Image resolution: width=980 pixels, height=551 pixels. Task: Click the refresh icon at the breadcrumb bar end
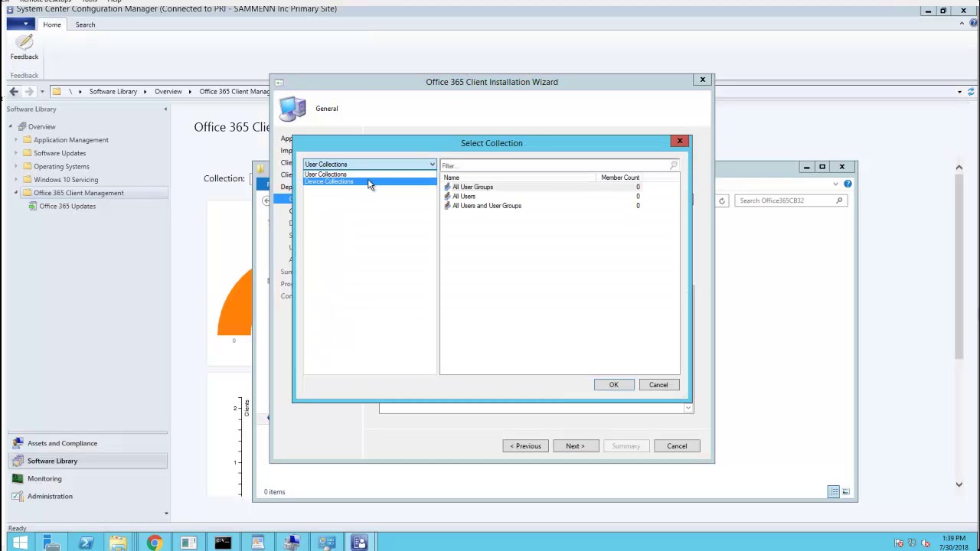pos(971,91)
